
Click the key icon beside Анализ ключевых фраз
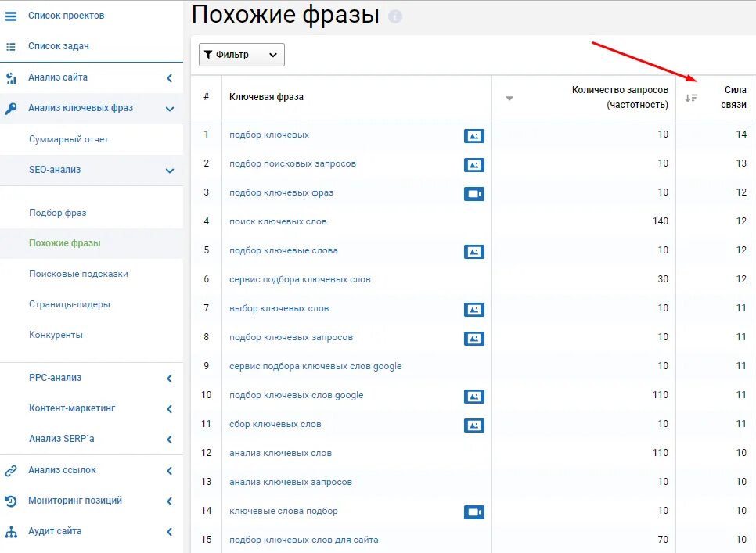tap(11, 109)
